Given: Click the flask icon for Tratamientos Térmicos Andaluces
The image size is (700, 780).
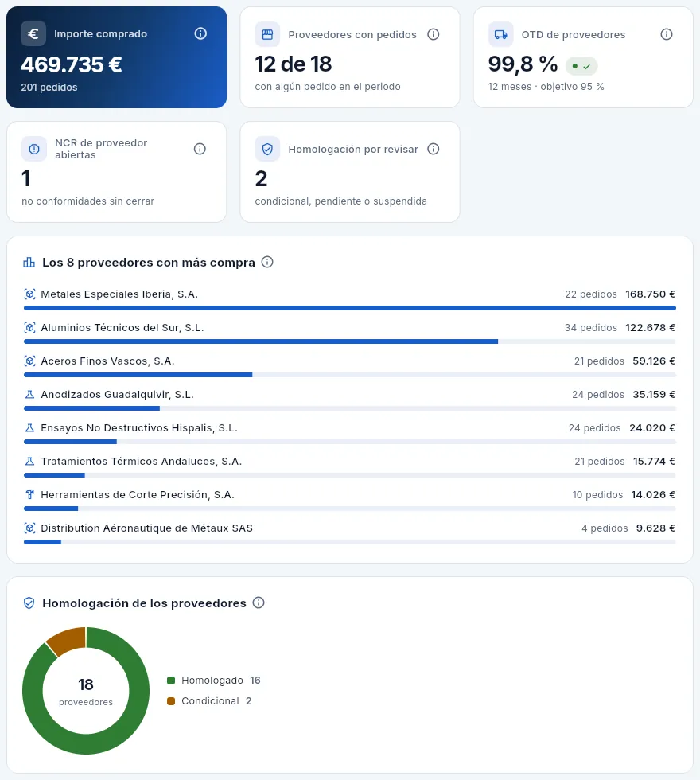Looking at the screenshot, I should (30, 461).
